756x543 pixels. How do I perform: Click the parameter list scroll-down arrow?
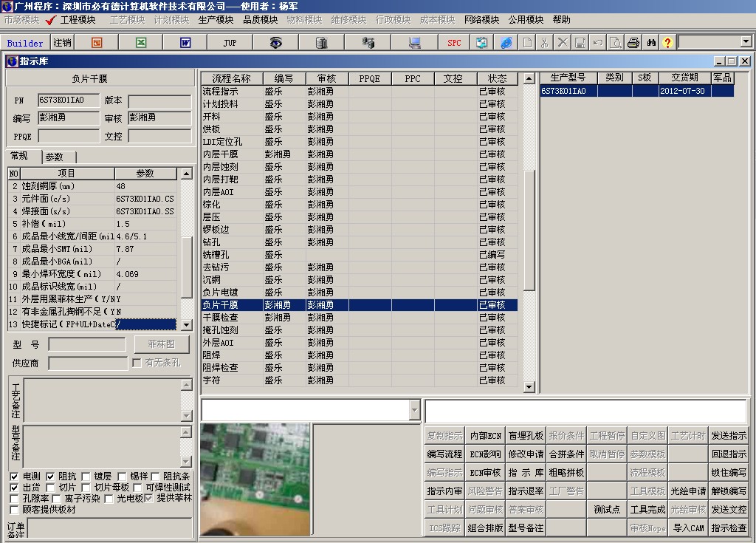coord(187,325)
